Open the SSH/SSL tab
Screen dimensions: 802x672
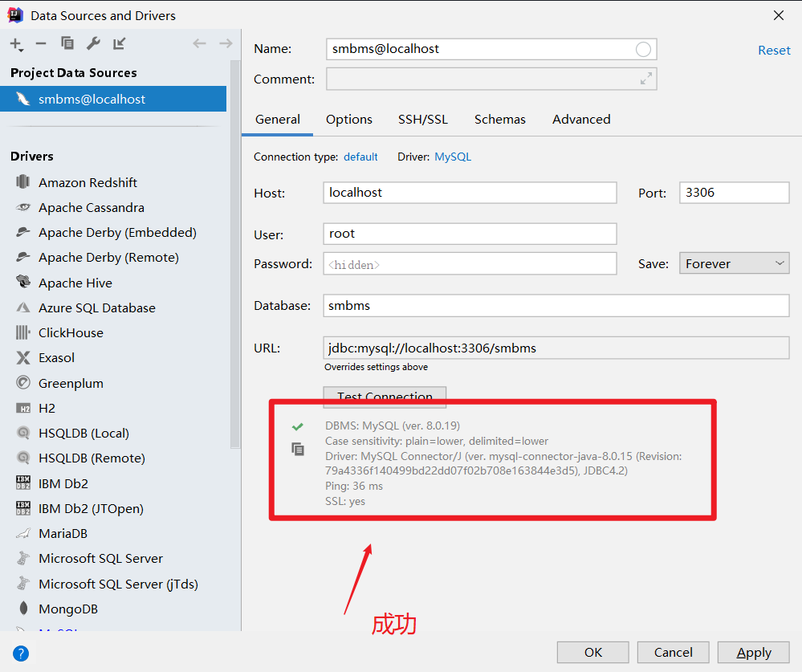423,119
